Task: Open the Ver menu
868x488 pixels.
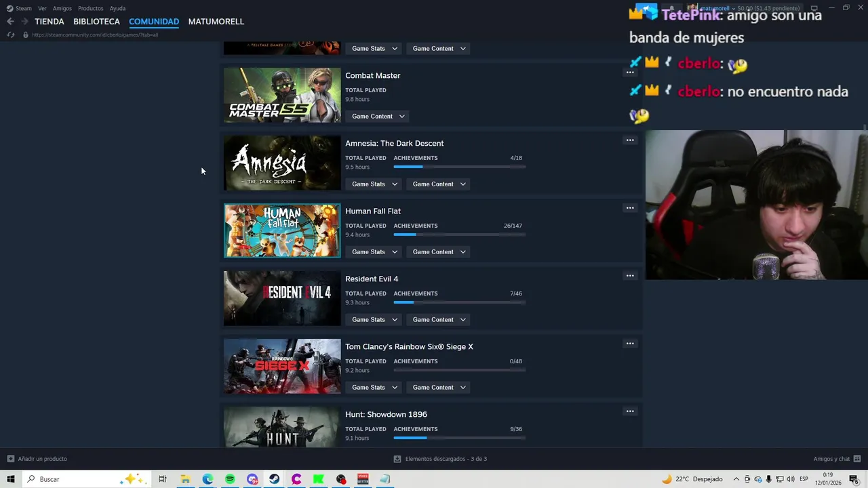Action: coord(42,8)
